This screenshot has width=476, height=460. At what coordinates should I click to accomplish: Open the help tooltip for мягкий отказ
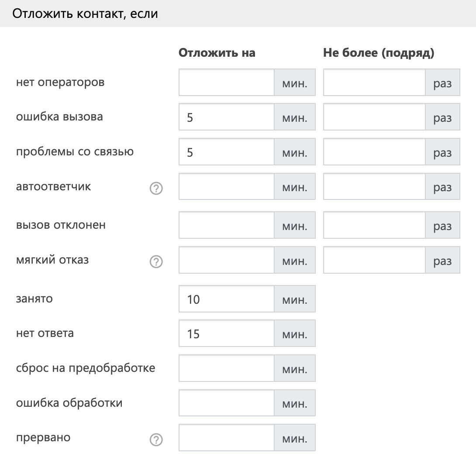pyautogui.click(x=156, y=261)
